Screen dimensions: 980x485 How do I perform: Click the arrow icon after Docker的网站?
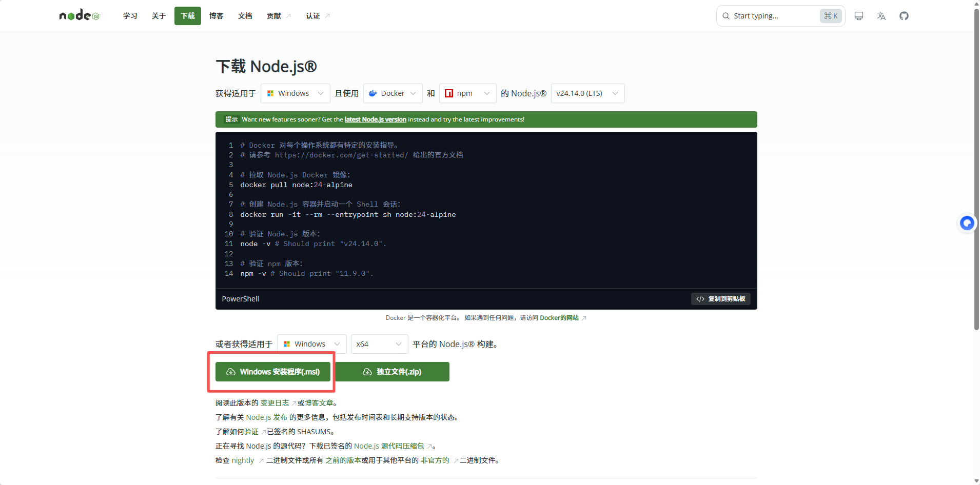(x=584, y=318)
